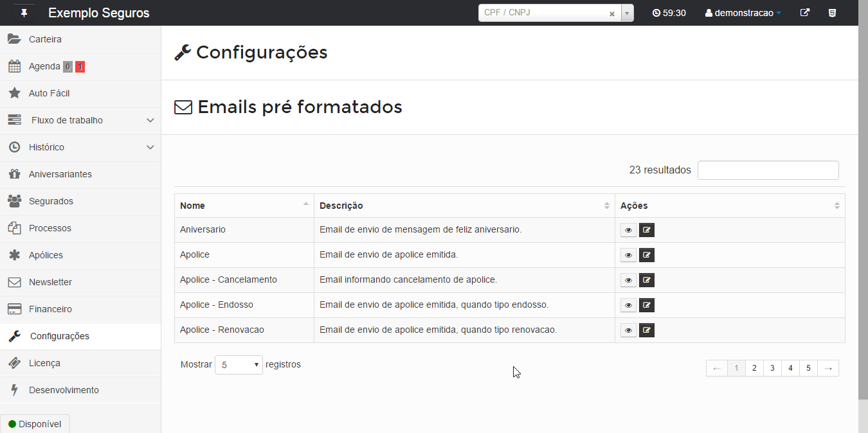
Task: View the Aniversario email with eye icon
Action: coord(628,230)
